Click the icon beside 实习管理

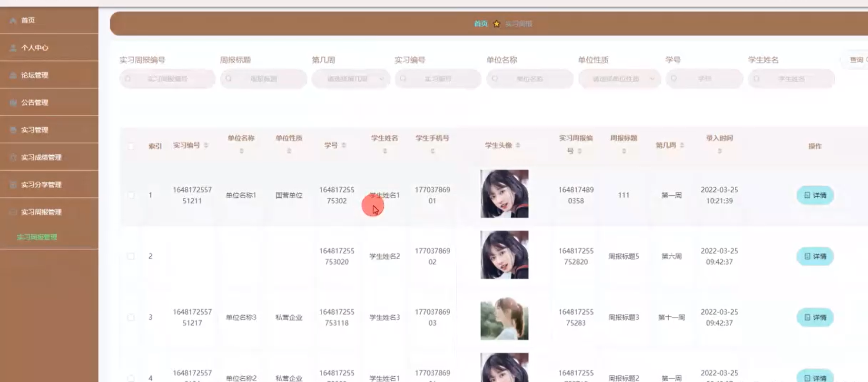13,130
